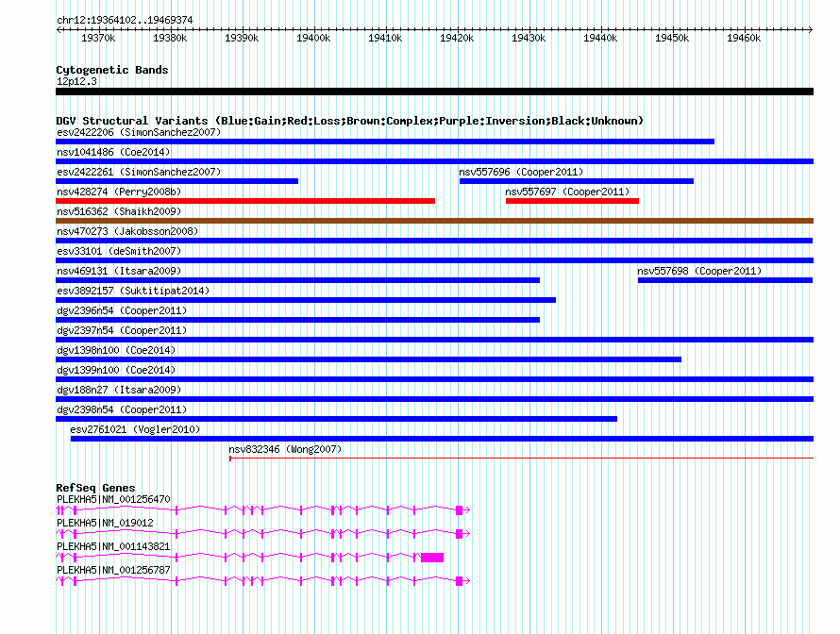This screenshot has height=634, width=840.
Task: Select the nsv1041486 (Coe2014) label
Action: (x=113, y=152)
